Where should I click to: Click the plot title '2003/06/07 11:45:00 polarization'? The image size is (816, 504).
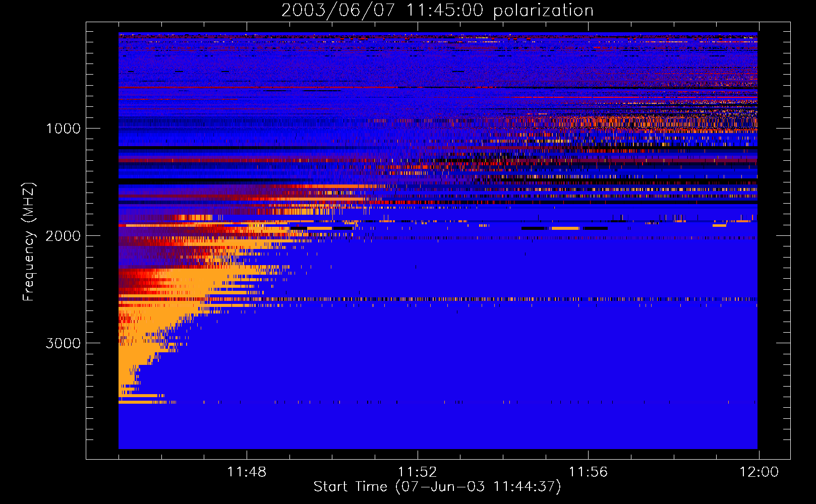[437, 11]
